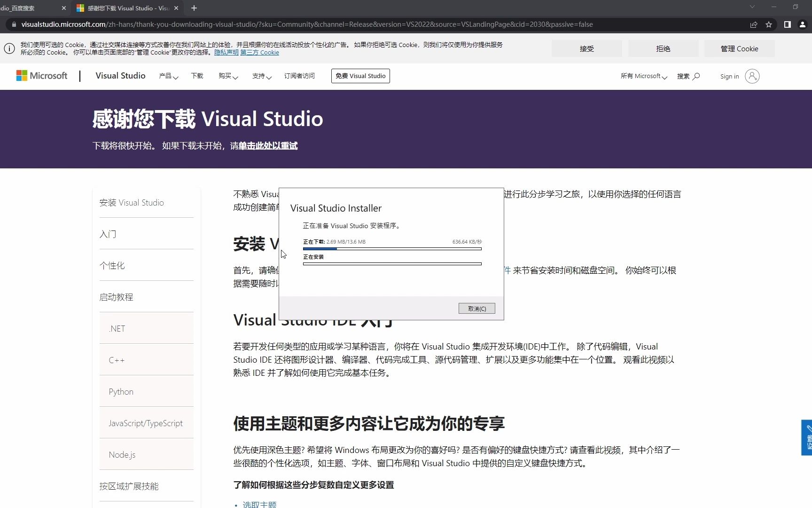The image size is (812, 508).
Task: Expand the 购买 dropdown
Action: click(x=228, y=76)
